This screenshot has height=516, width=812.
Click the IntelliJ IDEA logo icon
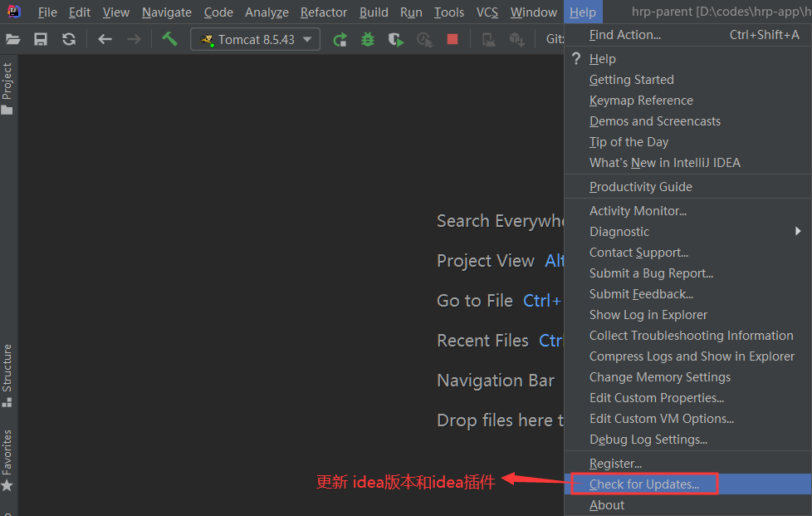pyautogui.click(x=14, y=12)
